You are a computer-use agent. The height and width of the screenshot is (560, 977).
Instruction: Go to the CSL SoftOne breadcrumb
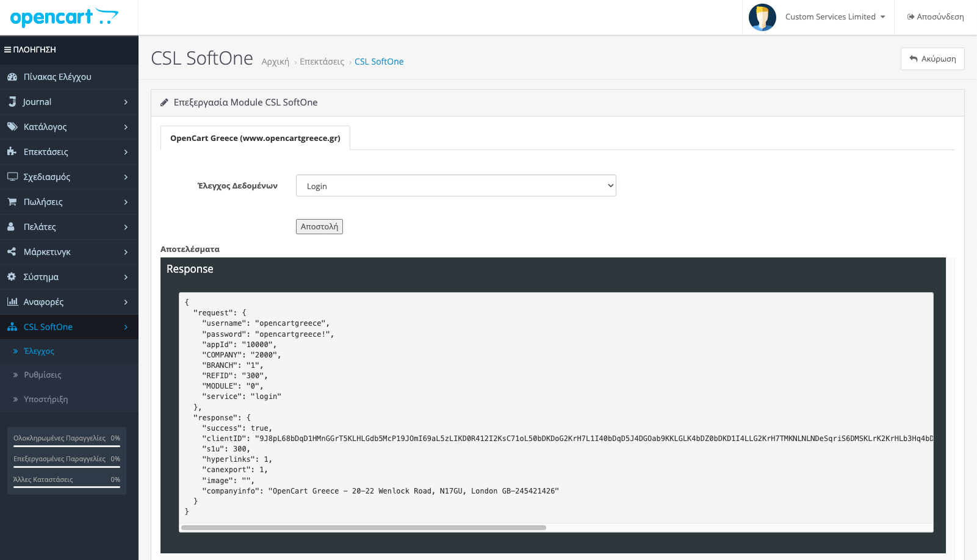coord(379,62)
